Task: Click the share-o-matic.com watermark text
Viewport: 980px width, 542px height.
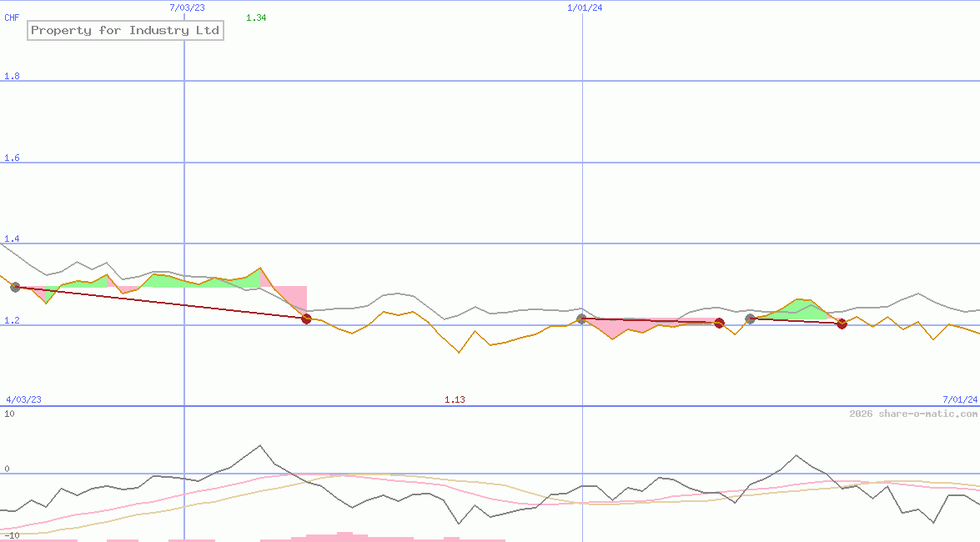Action: pyautogui.click(x=913, y=414)
